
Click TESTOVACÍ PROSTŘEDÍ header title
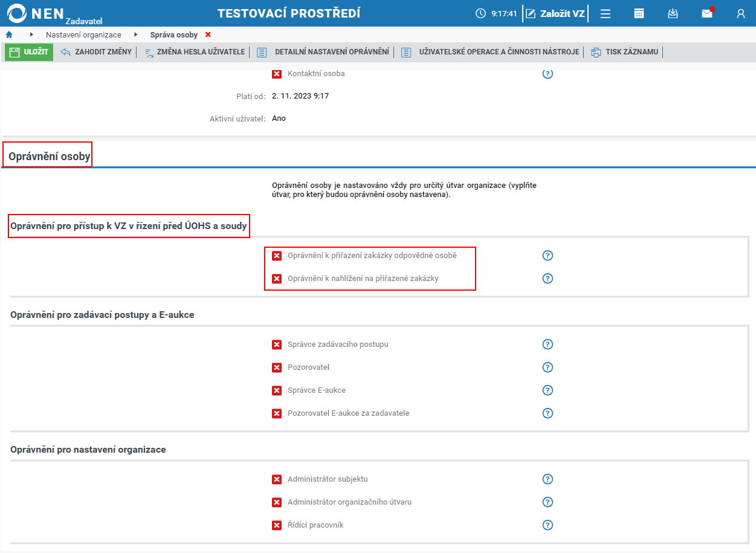(x=289, y=13)
